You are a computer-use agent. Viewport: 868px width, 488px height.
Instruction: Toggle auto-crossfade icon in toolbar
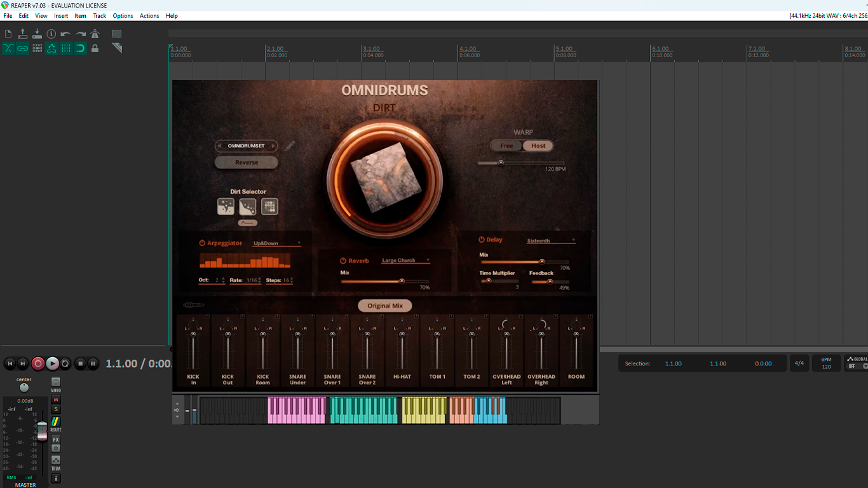coord(8,48)
